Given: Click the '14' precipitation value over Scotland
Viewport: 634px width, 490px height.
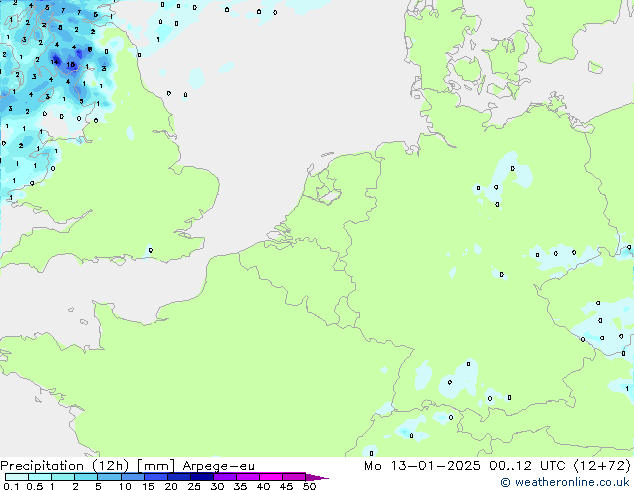Looking at the screenshot, I should click(x=55, y=61).
